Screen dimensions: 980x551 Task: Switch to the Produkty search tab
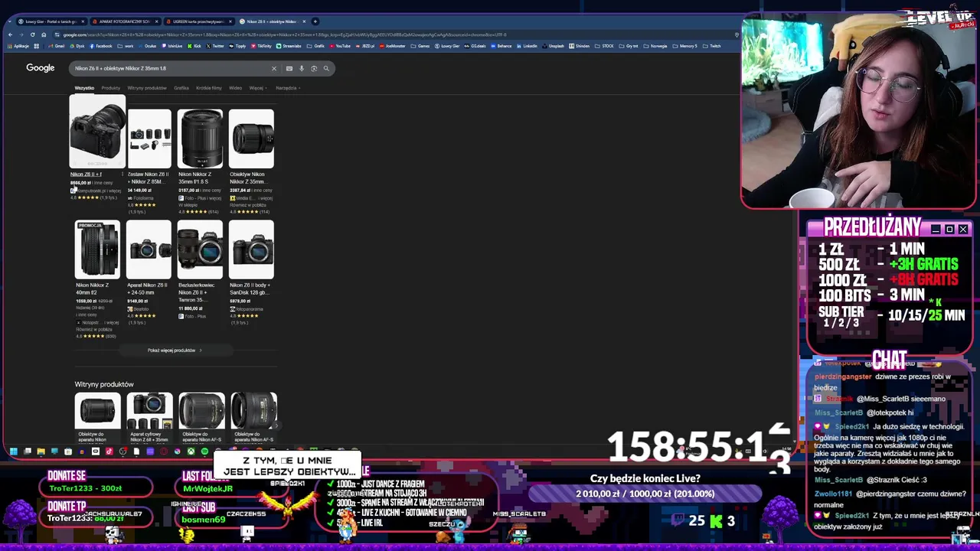[x=110, y=88]
